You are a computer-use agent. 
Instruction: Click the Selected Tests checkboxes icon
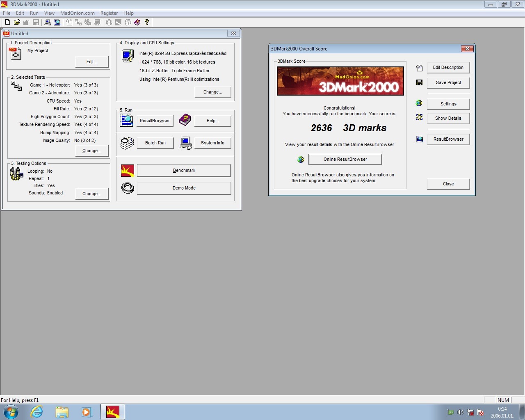coord(16,86)
